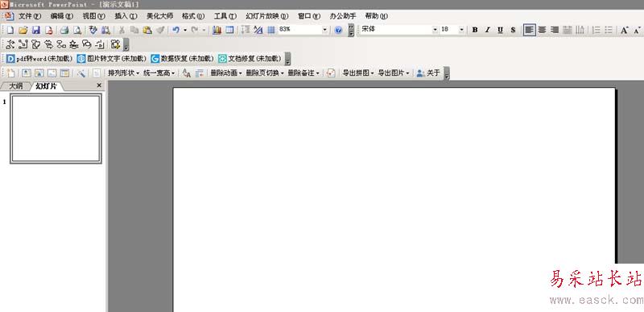Open the font name dropdown showing 宋体
644x312 pixels.
(x=435, y=30)
